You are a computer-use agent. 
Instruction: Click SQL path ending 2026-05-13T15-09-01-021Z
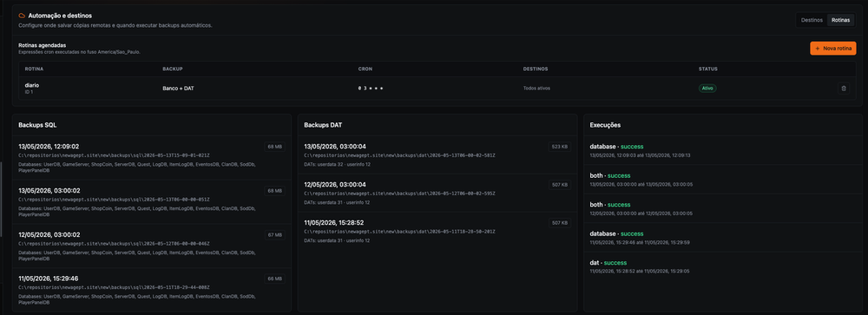[x=114, y=155]
